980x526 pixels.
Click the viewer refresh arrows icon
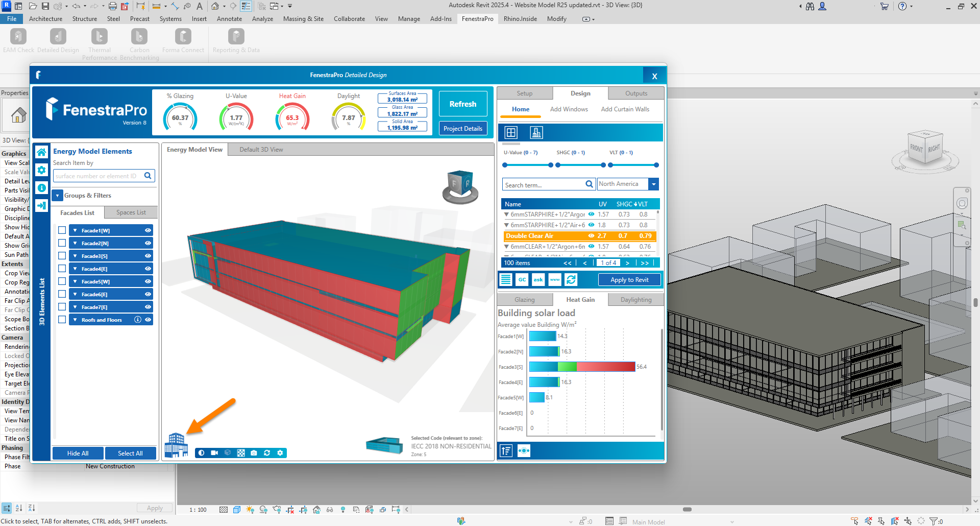pyautogui.click(x=267, y=453)
